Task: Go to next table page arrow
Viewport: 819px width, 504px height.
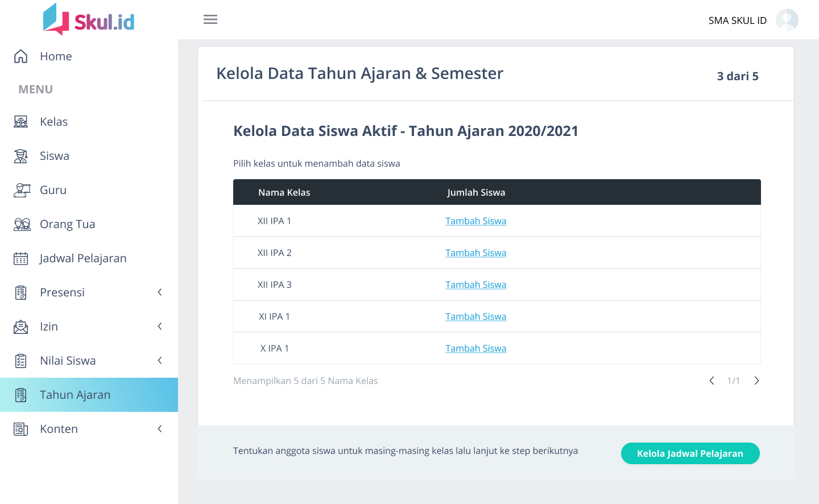Action: (756, 381)
